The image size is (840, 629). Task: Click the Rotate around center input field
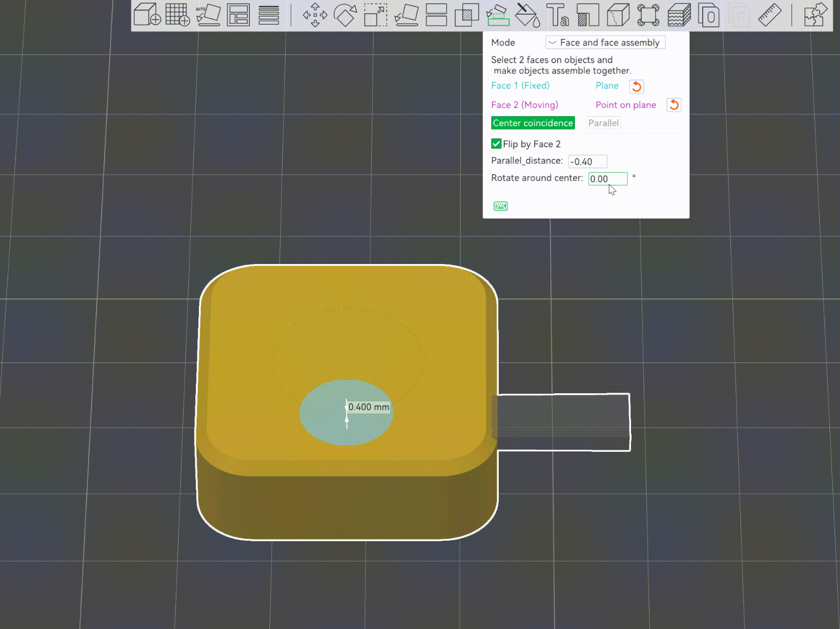coord(608,179)
